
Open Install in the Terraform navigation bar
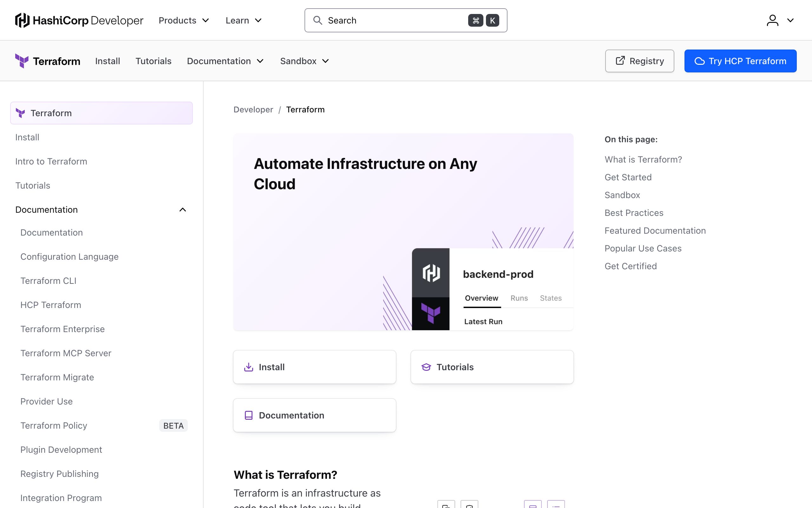tap(108, 61)
